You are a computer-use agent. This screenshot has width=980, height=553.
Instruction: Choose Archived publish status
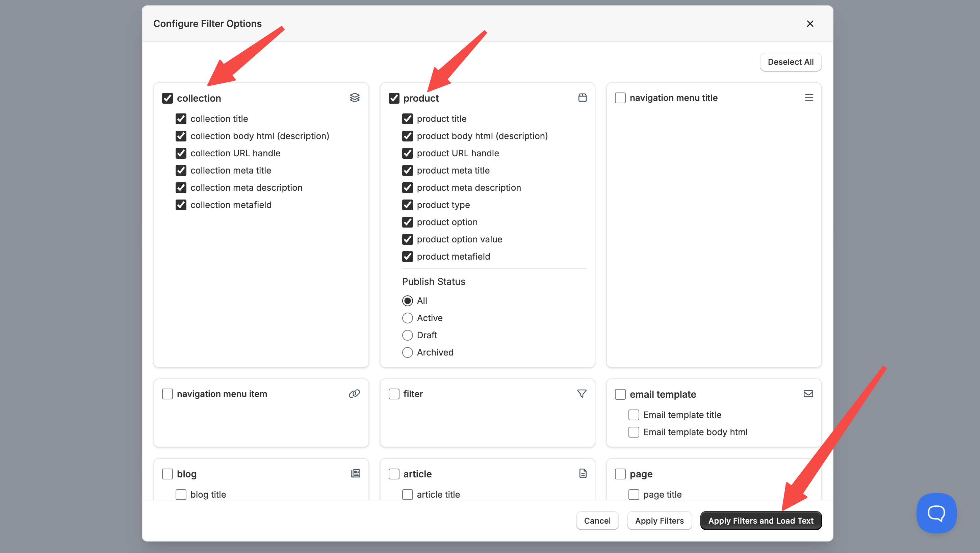point(408,352)
